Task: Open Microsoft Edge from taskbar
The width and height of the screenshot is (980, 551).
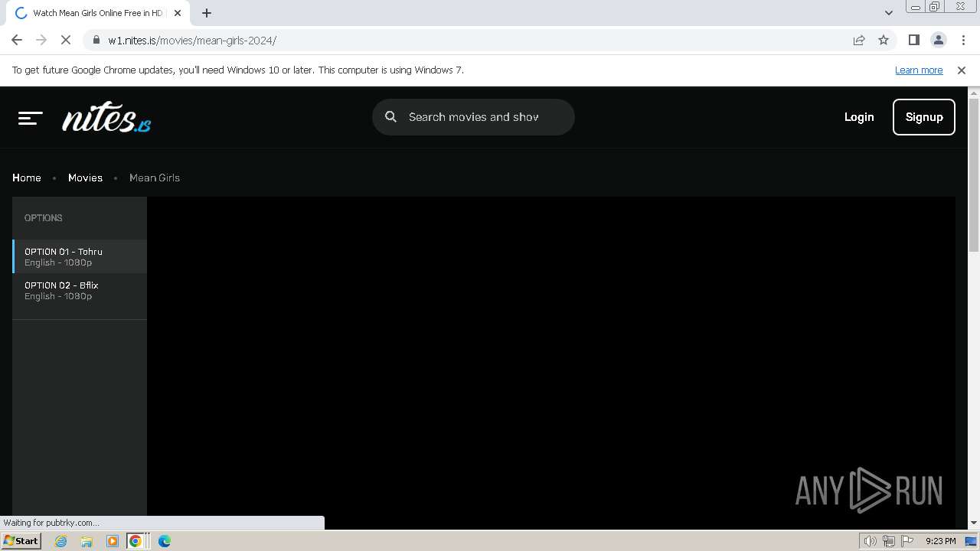Action: point(165,541)
